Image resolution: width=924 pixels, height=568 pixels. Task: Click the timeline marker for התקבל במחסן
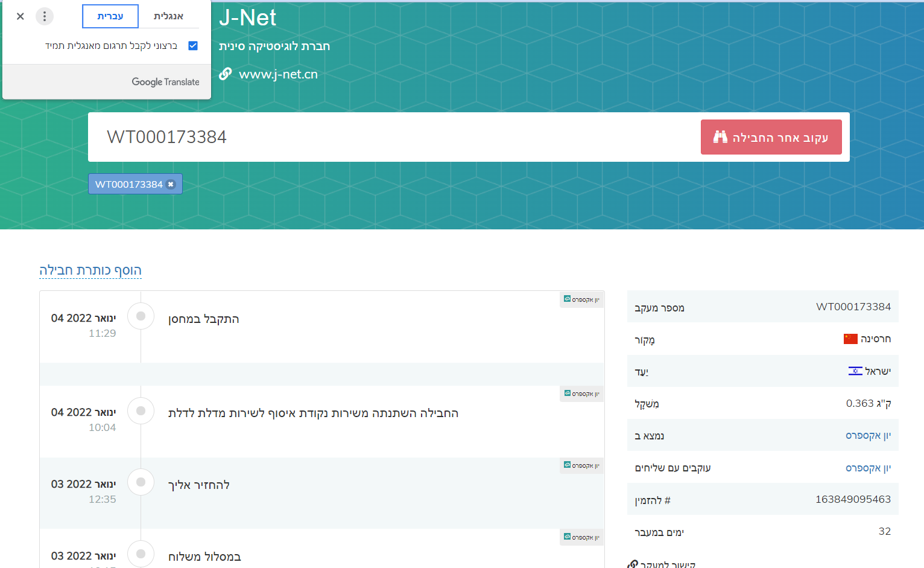(141, 316)
